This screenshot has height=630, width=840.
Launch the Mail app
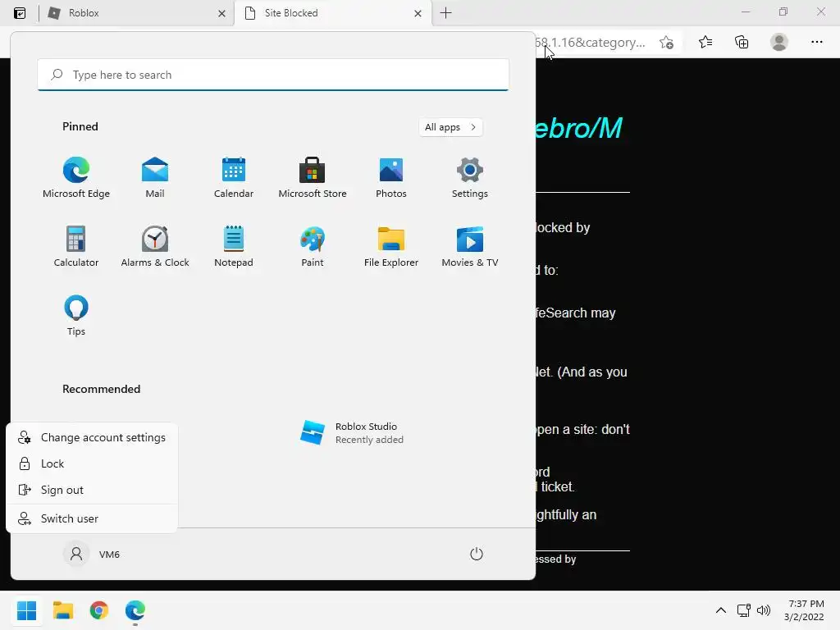pos(155,178)
